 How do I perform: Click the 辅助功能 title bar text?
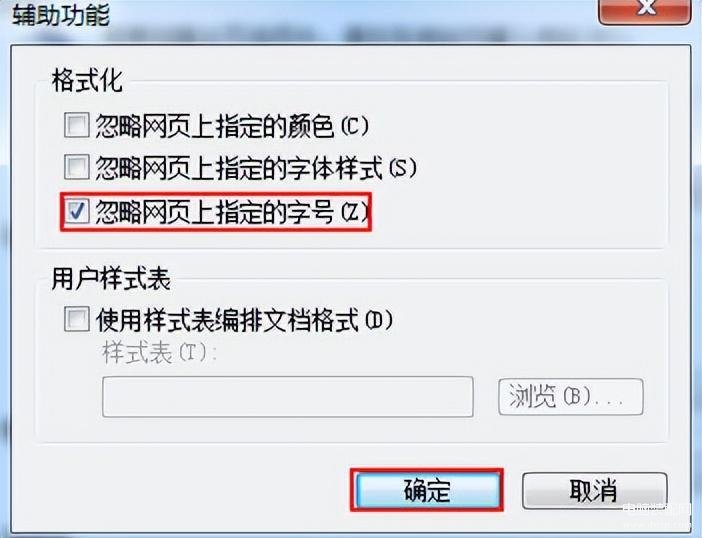[x=61, y=14]
